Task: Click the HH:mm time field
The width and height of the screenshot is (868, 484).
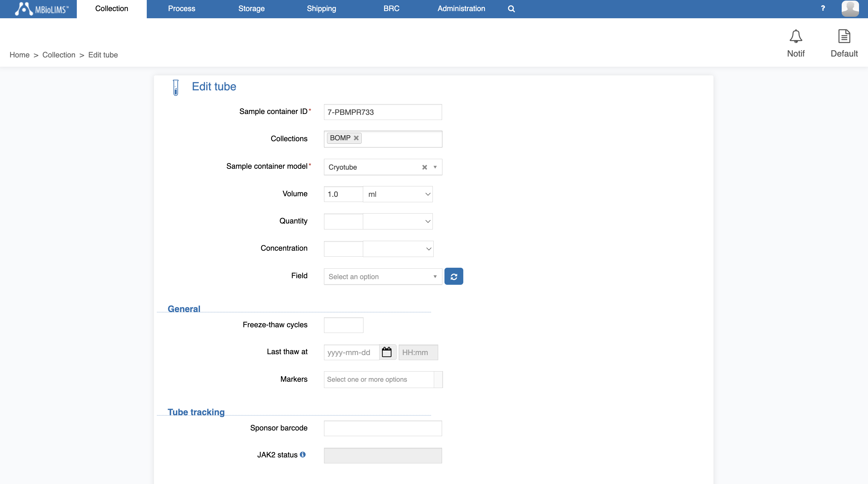Action: pyautogui.click(x=418, y=352)
